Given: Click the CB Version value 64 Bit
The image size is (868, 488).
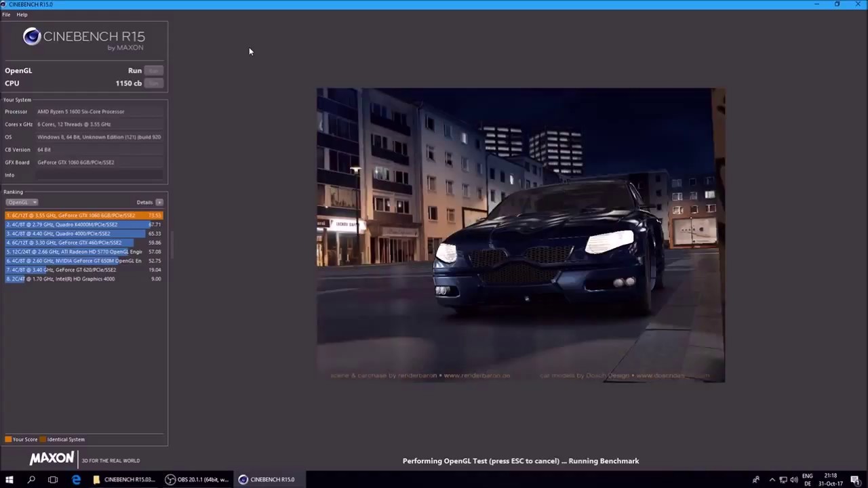Looking at the screenshot, I should (x=44, y=150).
